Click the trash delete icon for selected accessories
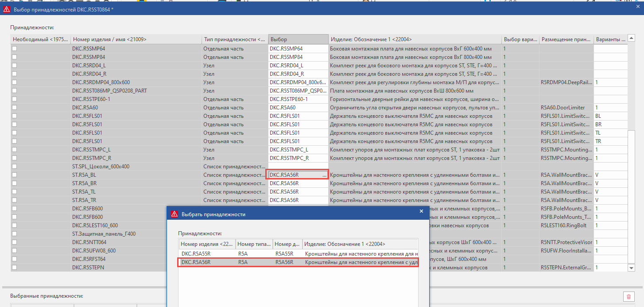The image size is (644, 307). pos(628,296)
